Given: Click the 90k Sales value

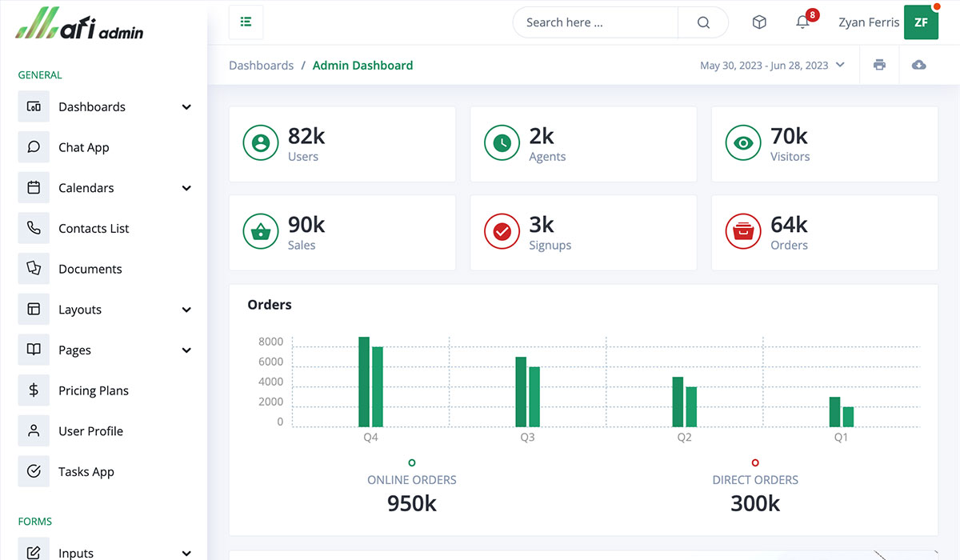Looking at the screenshot, I should coord(306,225).
